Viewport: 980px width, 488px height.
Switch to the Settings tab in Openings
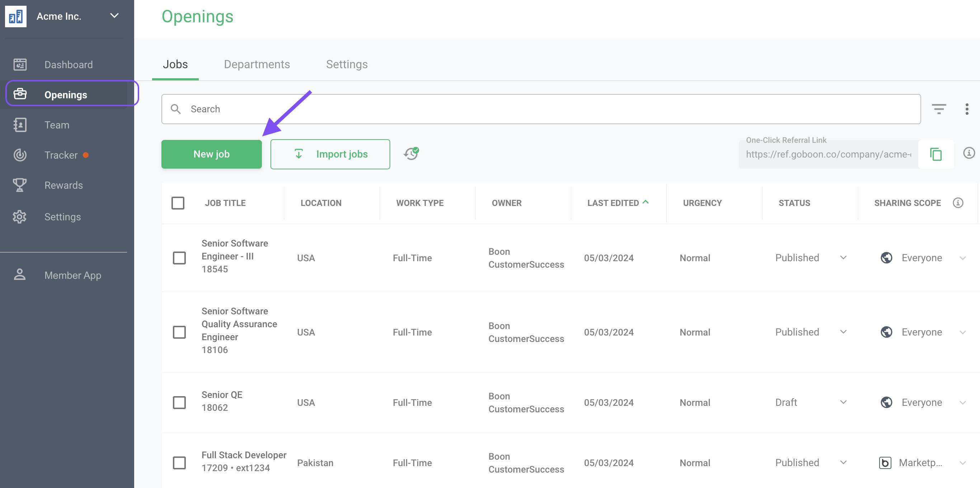coord(347,64)
